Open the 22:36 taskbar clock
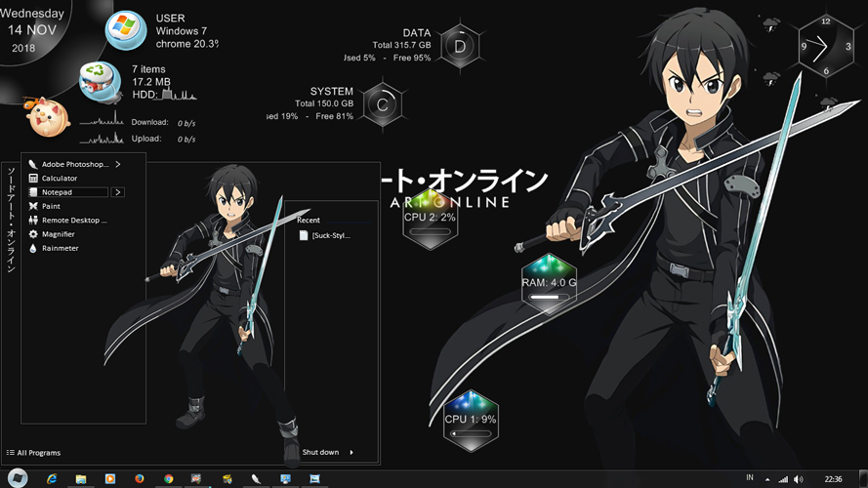 point(833,479)
